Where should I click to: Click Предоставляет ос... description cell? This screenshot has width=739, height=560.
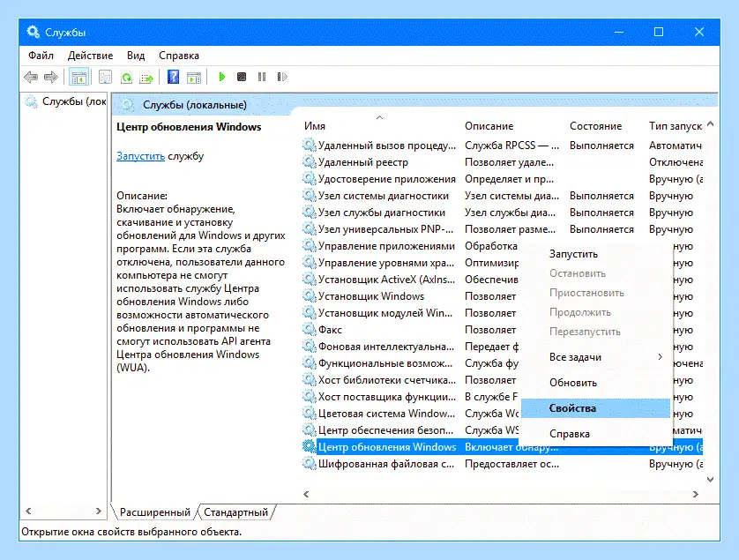pyautogui.click(x=511, y=464)
